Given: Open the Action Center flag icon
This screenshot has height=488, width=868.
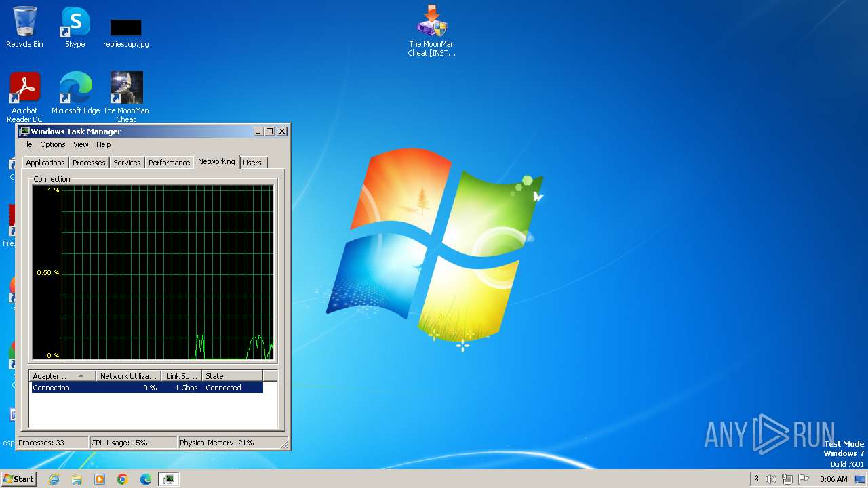Looking at the screenshot, I should click(804, 479).
